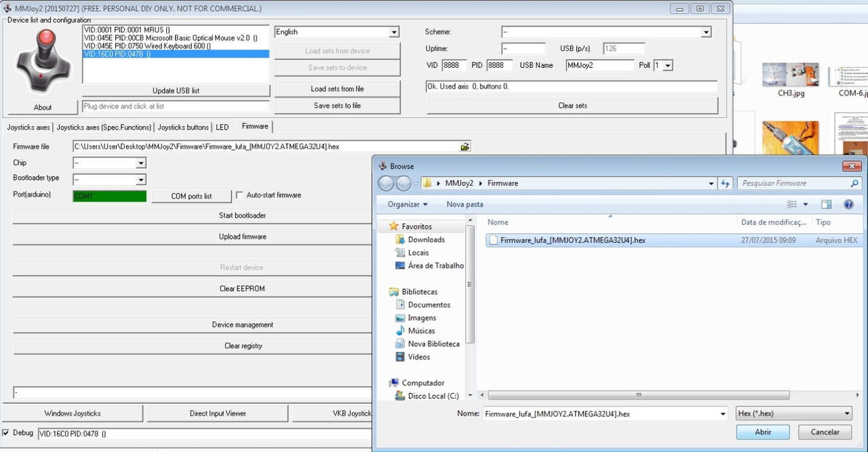The height and width of the screenshot is (452, 868).
Task: Click the refresh icon beside the address bar
Action: [x=726, y=183]
